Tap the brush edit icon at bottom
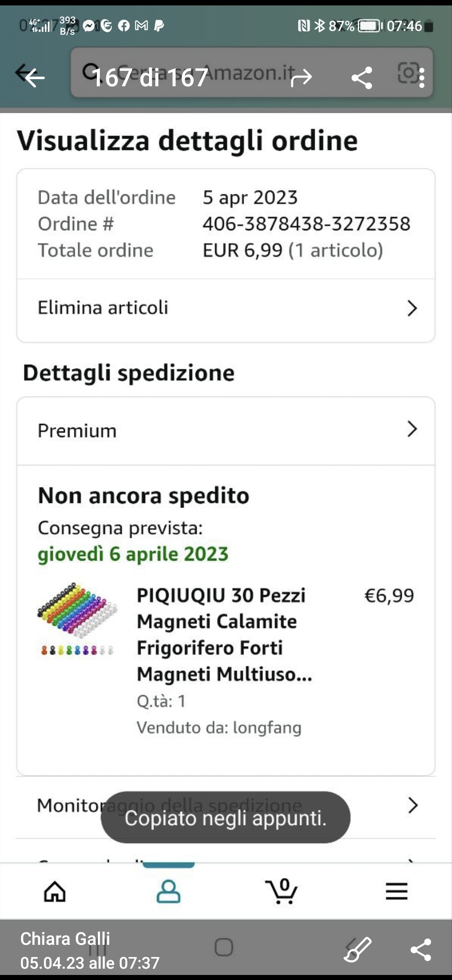 pos(357,949)
